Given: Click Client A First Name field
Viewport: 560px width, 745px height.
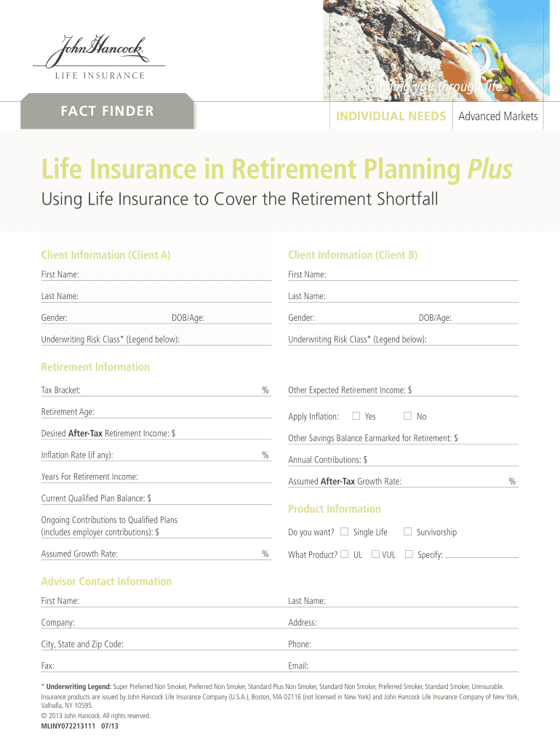Looking at the screenshot, I should (175, 274).
